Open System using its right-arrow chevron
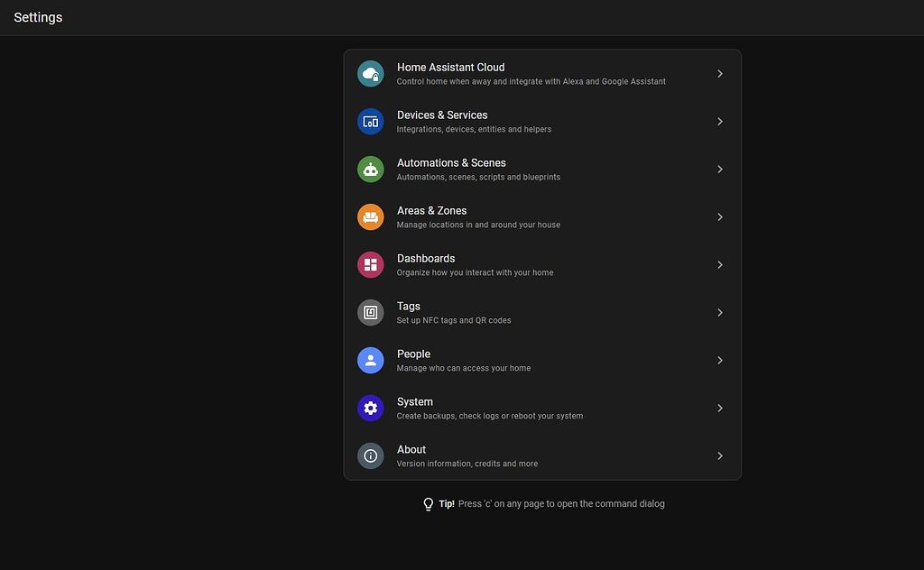Image resolution: width=924 pixels, height=570 pixels. (720, 408)
